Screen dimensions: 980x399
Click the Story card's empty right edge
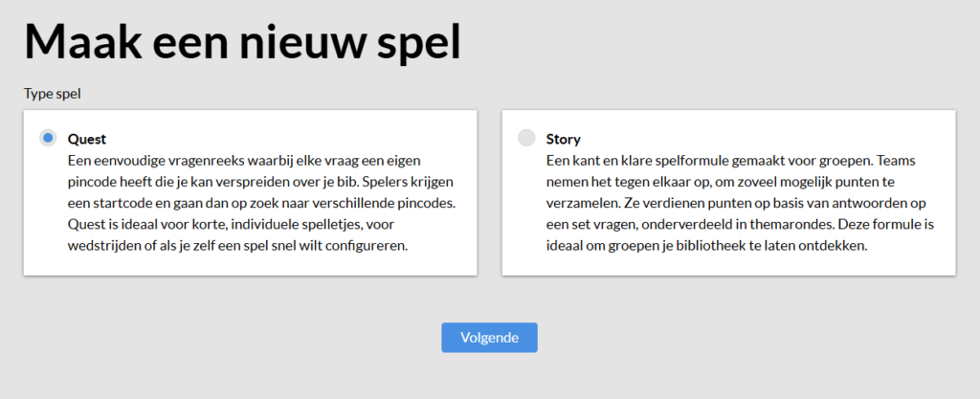click(946, 193)
